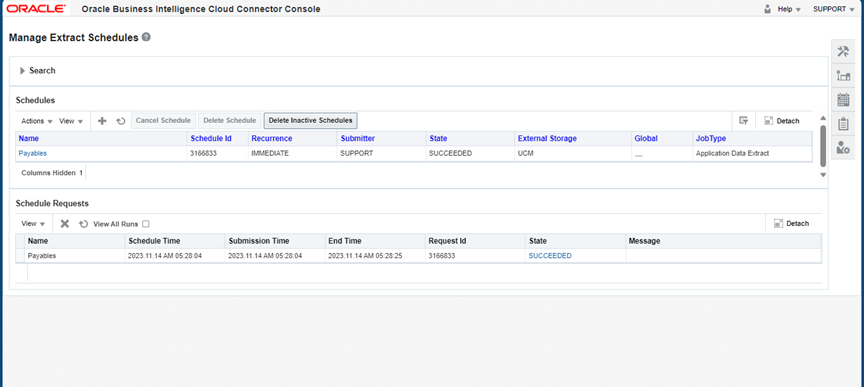Screen dimensions: 864x387
Task: Detach the Schedules table
Action: (782, 121)
